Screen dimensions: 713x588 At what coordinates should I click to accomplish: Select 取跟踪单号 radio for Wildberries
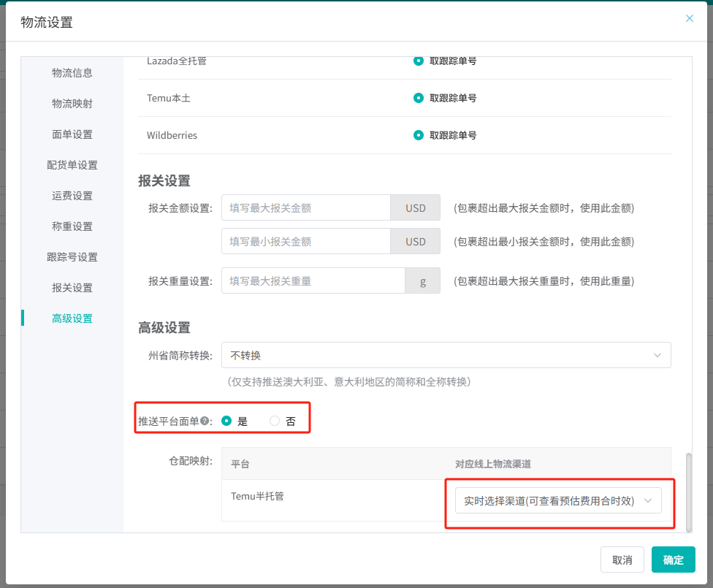419,135
